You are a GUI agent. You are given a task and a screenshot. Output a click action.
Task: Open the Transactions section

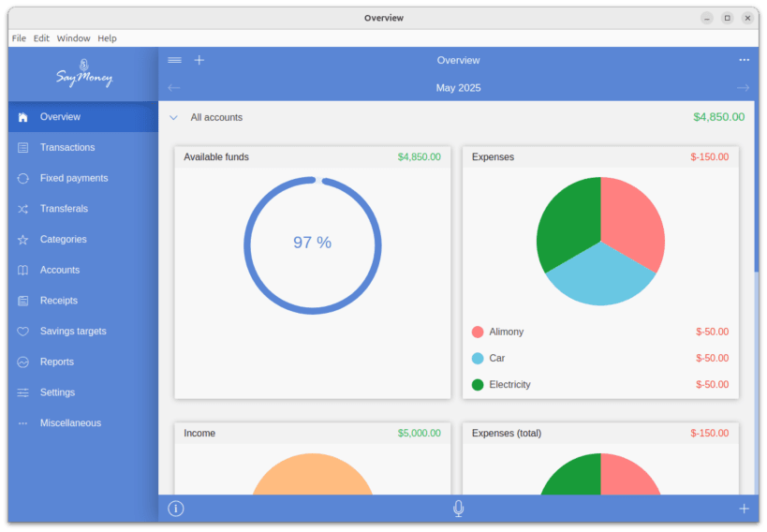[83, 147]
